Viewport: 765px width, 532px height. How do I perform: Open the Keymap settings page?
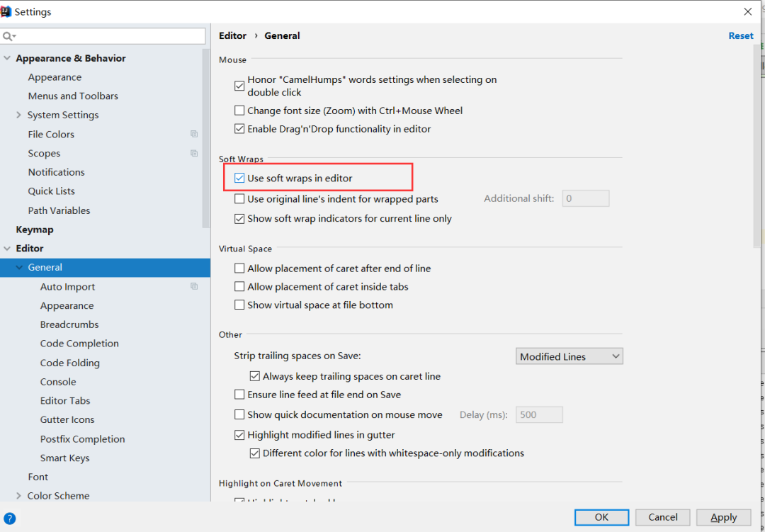coord(35,230)
